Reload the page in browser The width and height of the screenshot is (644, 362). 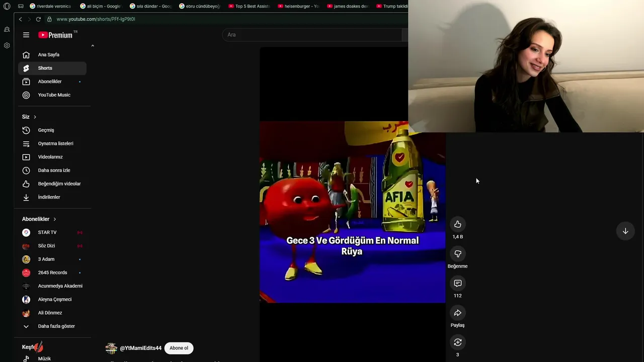pyautogui.click(x=38, y=19)
